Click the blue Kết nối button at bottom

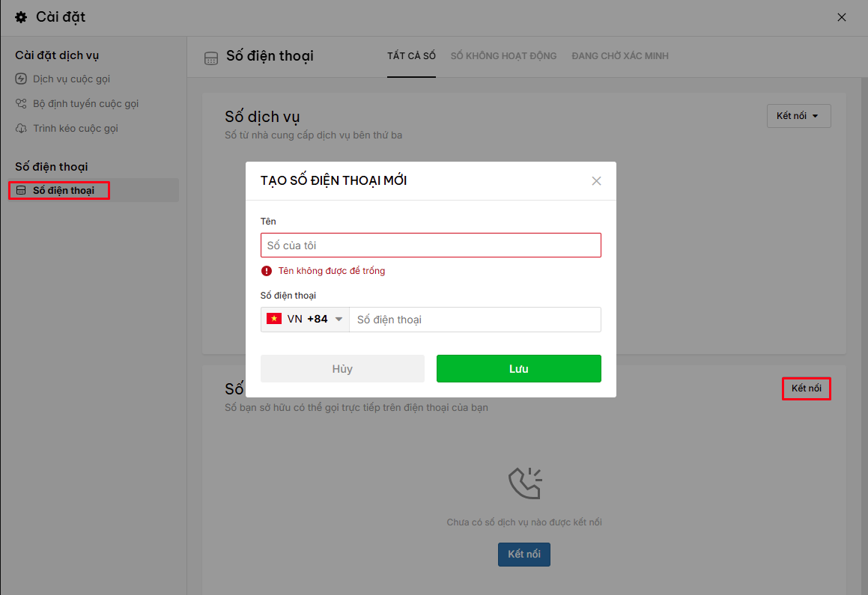click(x=524, y=554)
